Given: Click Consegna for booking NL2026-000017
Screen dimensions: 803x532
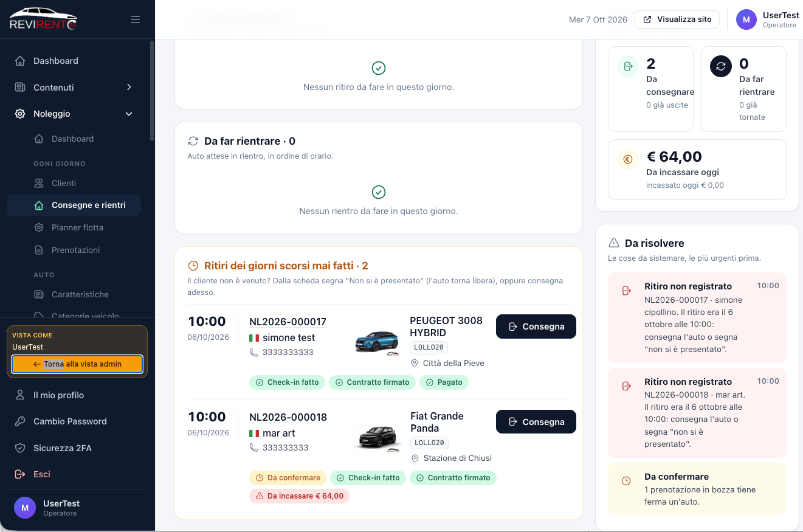Looking at the screenshot, I should tap(536, 326).
